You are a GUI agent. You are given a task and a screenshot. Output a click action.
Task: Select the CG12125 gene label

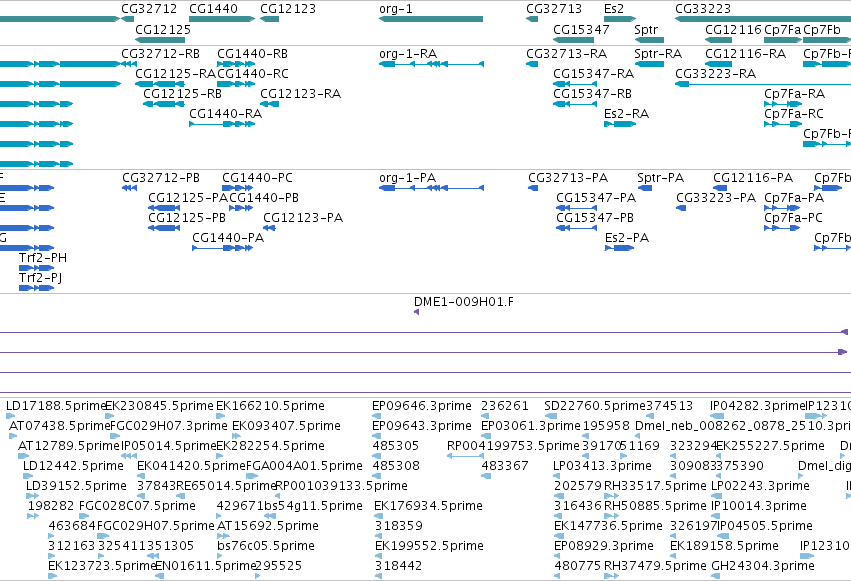click(163, 29)
